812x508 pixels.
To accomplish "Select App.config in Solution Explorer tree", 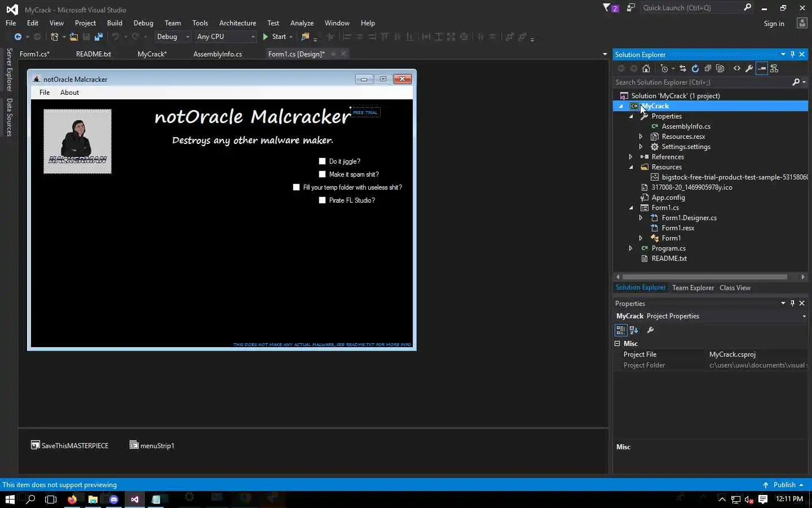I will pos(668,198).
